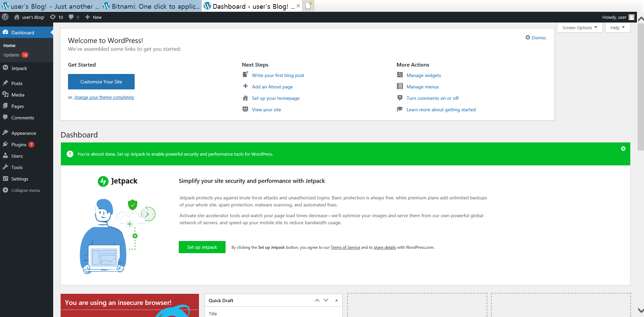Screen dimensions: 644x317
Task: Click the monitor icon by View your site
Action: (245, 109)
